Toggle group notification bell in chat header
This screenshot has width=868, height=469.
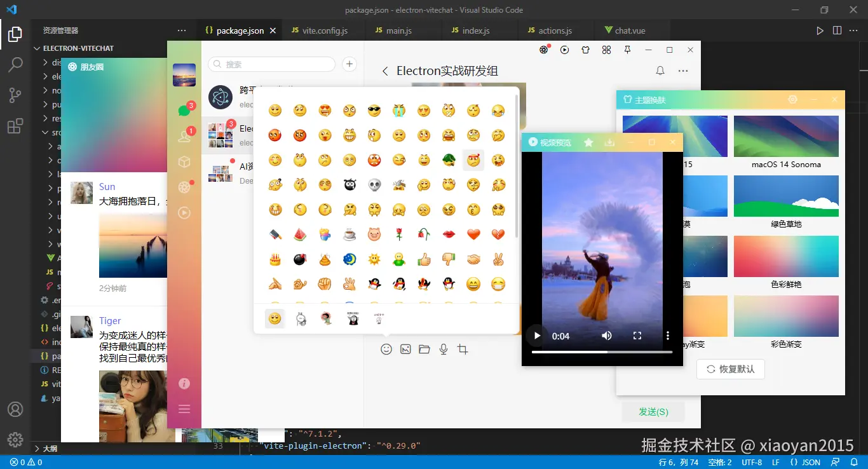tap(660, 71)
